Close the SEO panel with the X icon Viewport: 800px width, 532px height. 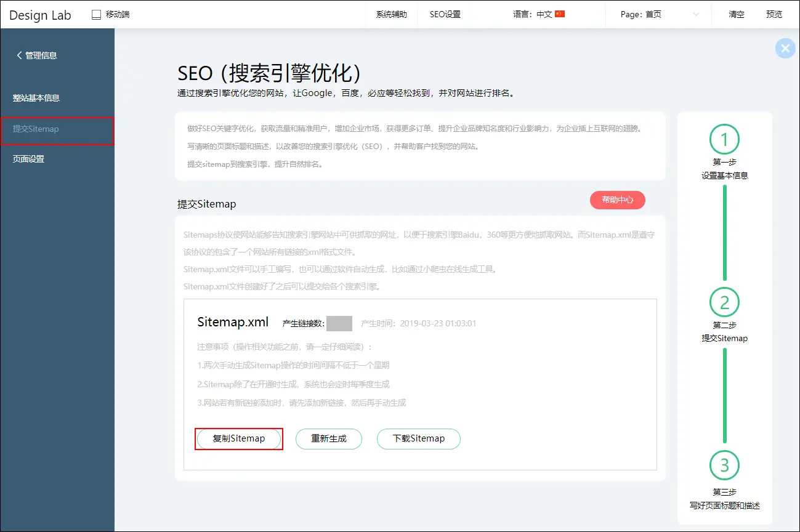(x=785, y=49)
